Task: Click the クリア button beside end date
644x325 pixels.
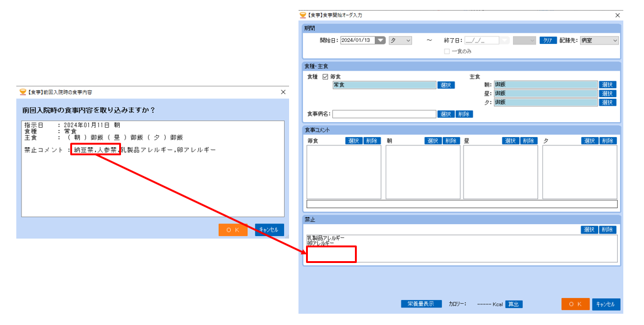Action: pos(548,40)
